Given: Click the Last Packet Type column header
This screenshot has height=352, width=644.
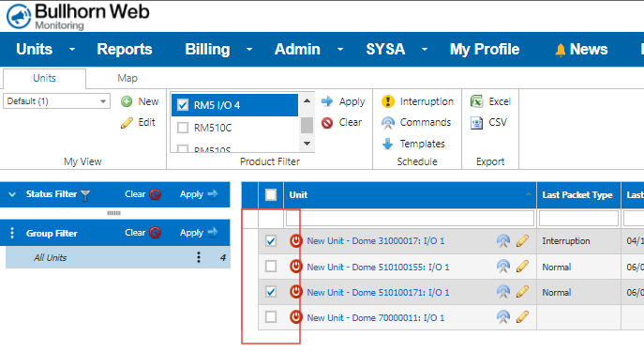Looking at the screenshot, I should [577, 195].
